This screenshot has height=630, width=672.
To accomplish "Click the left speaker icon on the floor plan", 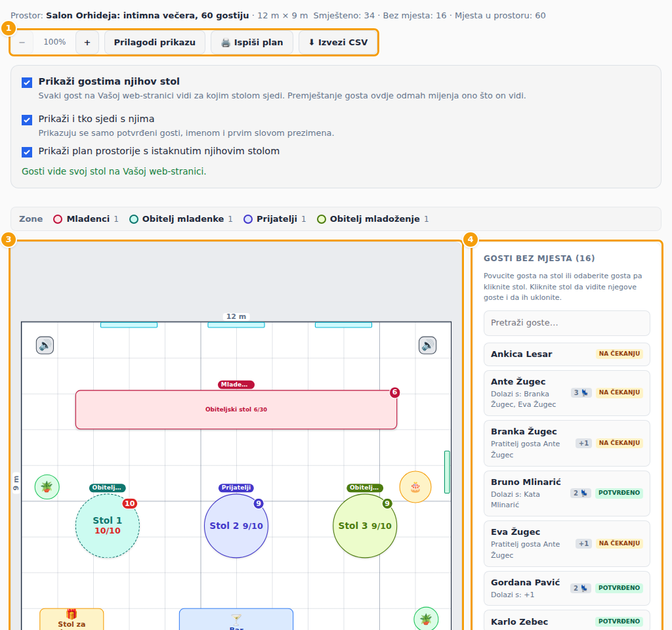I will (x=45, y=345).
